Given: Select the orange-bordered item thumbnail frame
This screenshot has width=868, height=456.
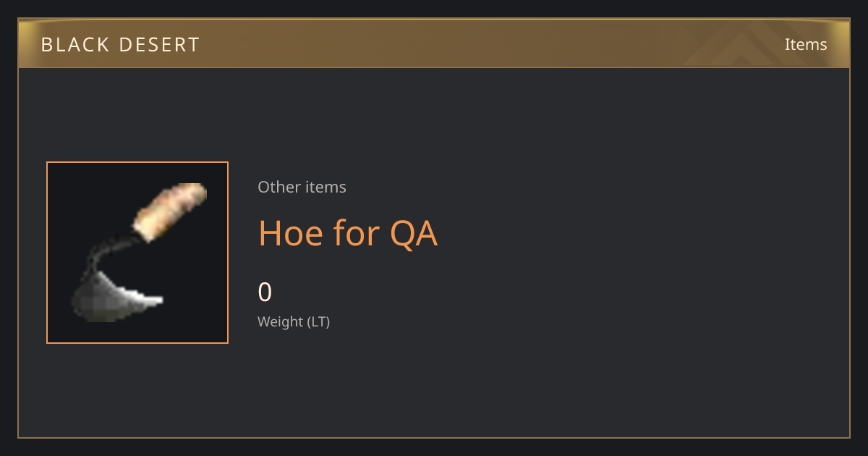Looking at the screenshot, I should [137, 253].
